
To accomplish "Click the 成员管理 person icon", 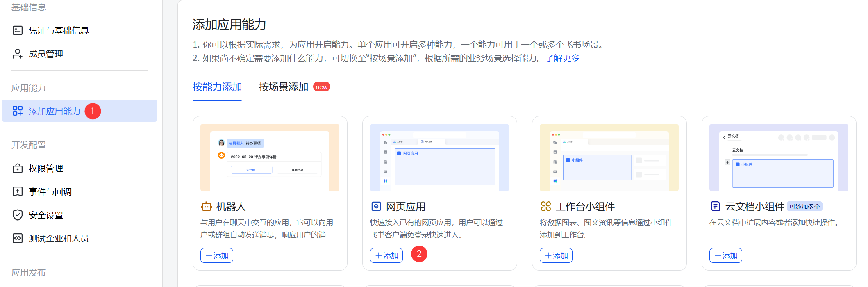I will [18, 54].
